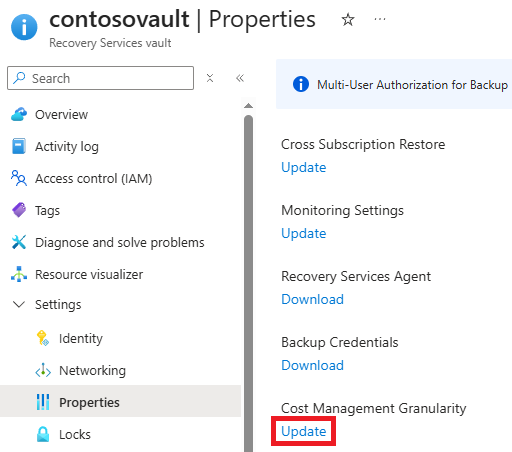Select the Properties menu item
This screenshot has width=512, height=452.
(x=120, y=402)
